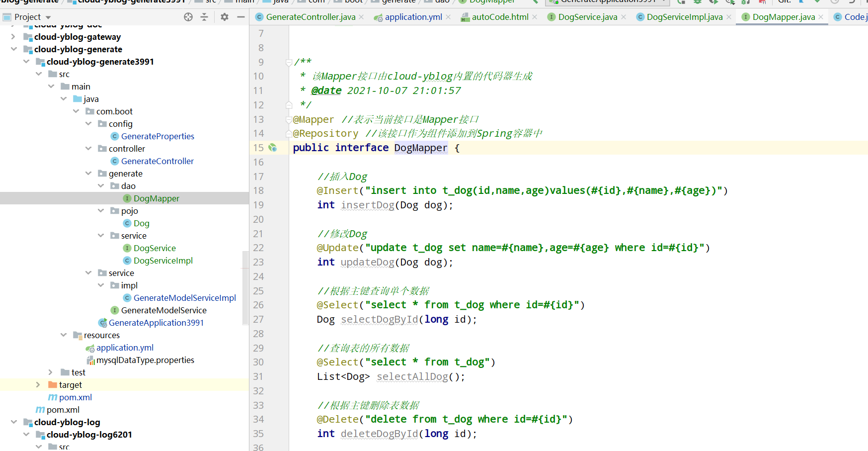Screen dimensions: 868x451
Task: Close the DogService.java tab
Action: [x=624, y=17]
